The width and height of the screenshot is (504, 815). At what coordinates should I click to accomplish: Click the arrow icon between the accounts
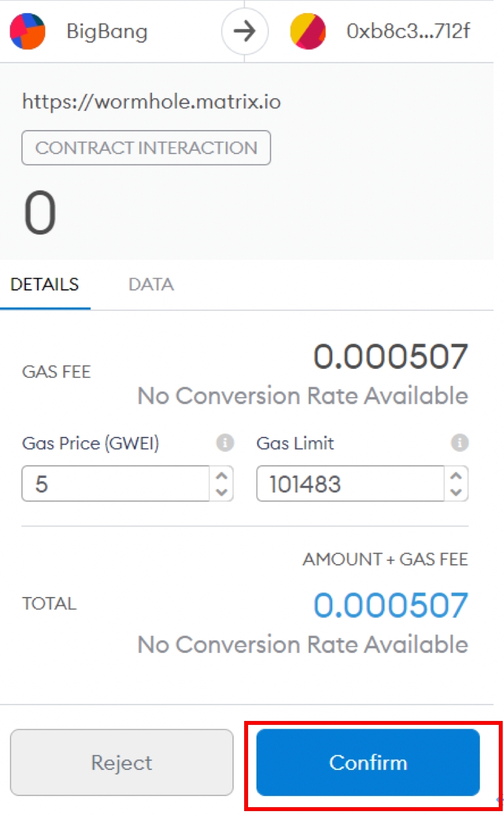(244, 31)
